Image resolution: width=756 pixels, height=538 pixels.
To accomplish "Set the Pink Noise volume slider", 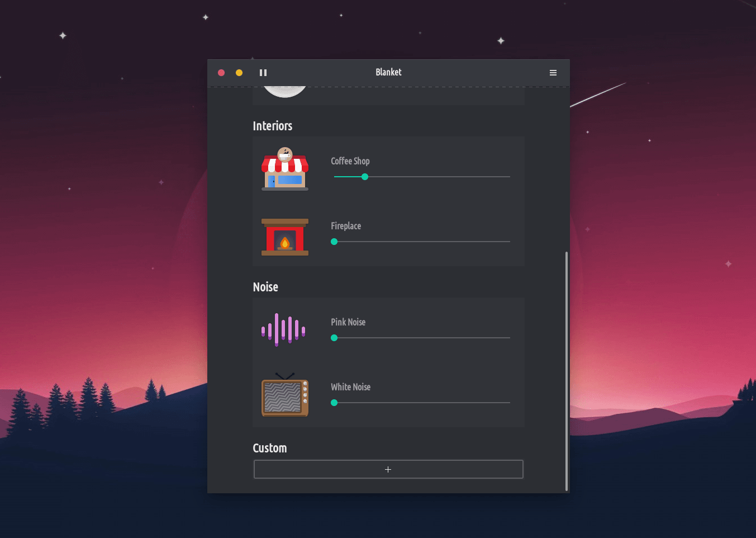I will point(422,338).
